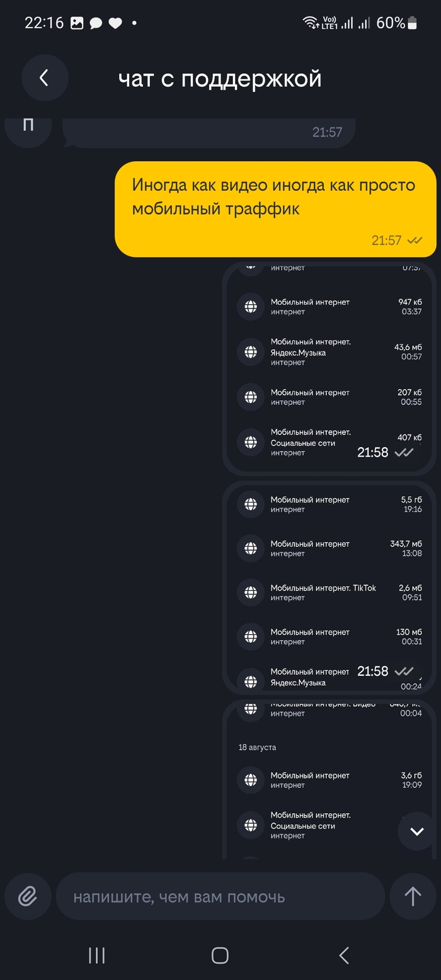This screenshot has height=980, width=441.
Task: Tap globe icon beside 5,5 гб entry
Action: (251, 504)
